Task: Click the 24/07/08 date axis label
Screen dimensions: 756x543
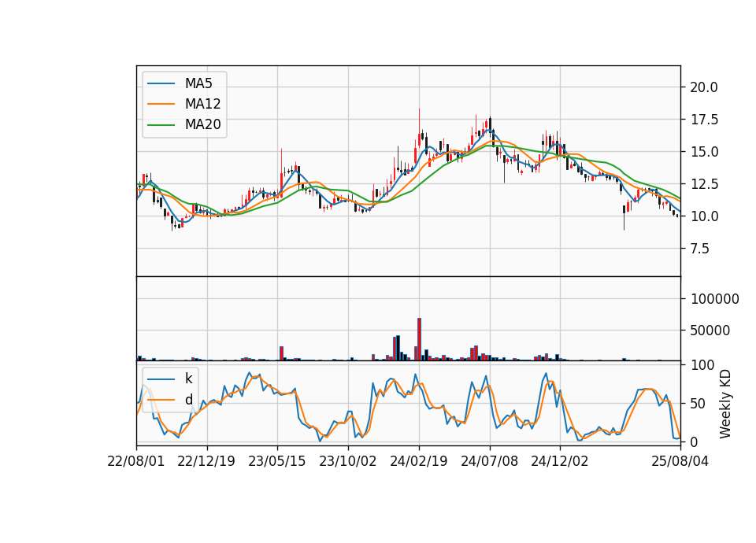Action: point(489,461)
